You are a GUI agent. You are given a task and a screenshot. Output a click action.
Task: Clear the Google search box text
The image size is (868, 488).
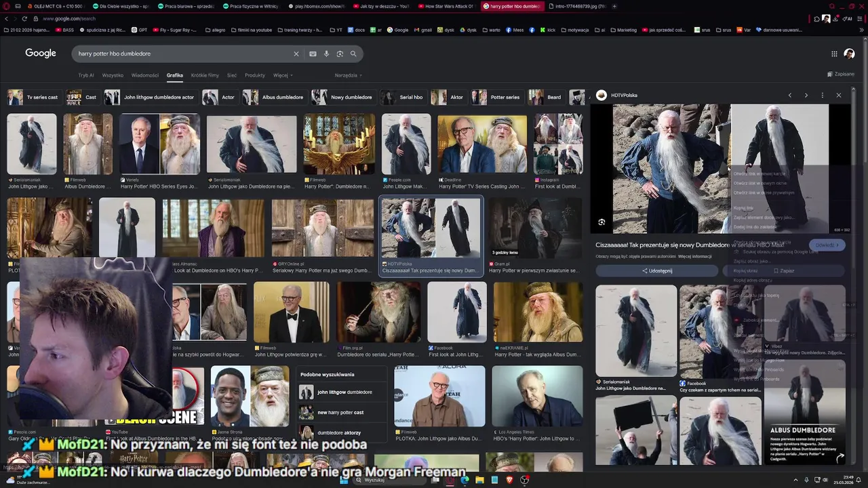[296, 54]
